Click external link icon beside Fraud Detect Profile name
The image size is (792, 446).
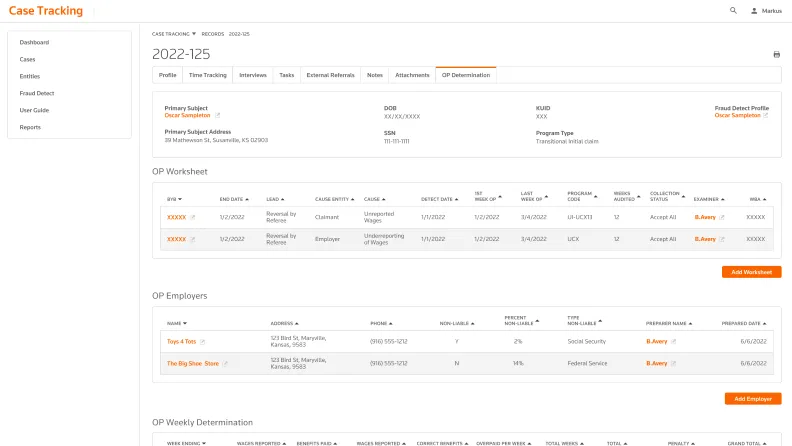point(766,116)
